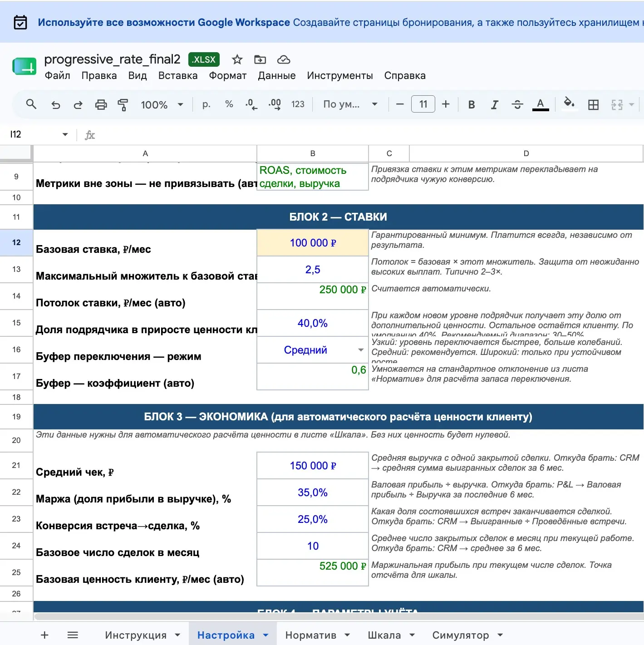Undo the last action

pos(55,105)
